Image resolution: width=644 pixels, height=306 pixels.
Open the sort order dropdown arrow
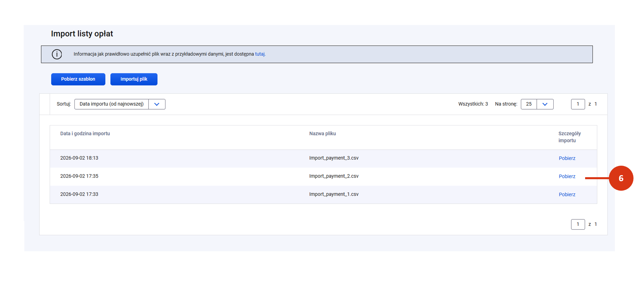(157, 104)
